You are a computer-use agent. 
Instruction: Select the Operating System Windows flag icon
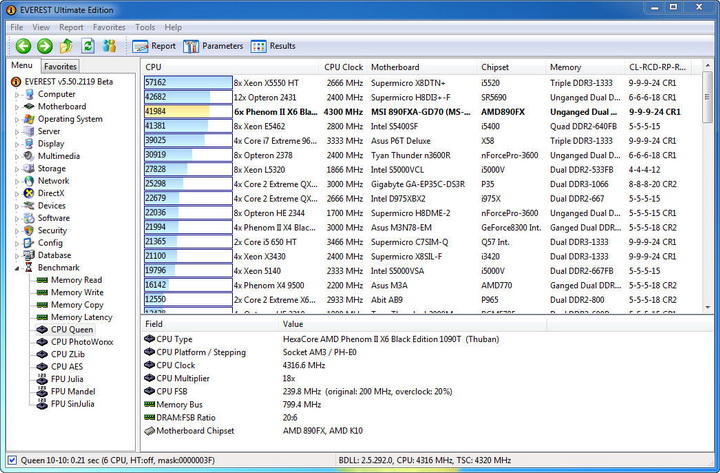(x=29, y=118)
